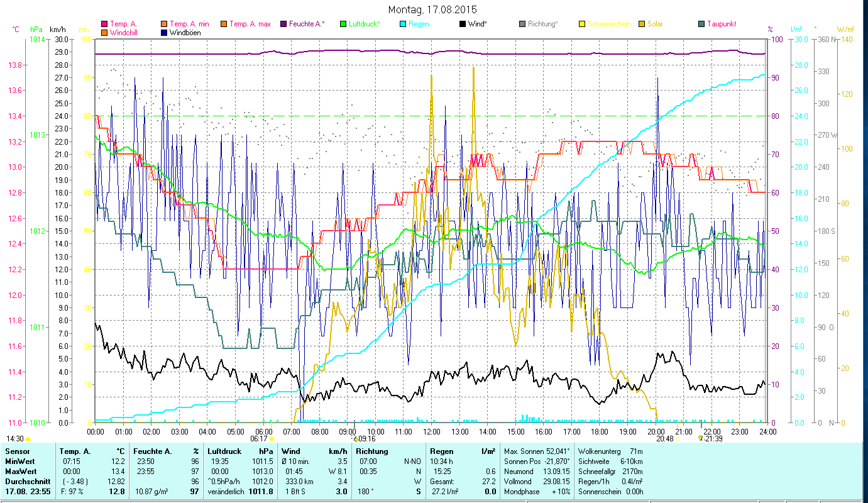This screenshot has height=503, width=868.
Task: Click the marker icon at 21:39
Action: pyautogui.click(x=701, y=438)
